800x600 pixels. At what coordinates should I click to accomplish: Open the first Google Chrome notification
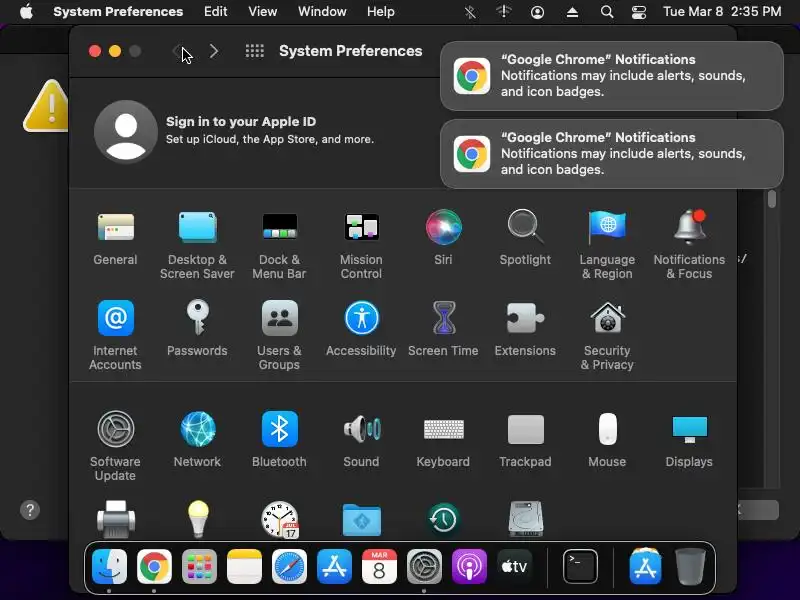tap(612, 76)
